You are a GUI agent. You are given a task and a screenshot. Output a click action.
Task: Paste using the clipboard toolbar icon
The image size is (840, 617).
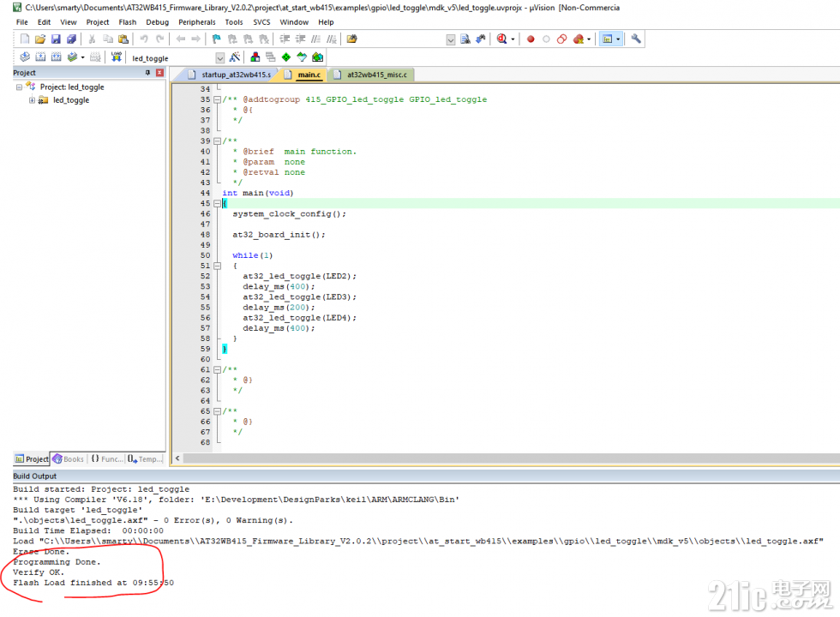point(123,39)
